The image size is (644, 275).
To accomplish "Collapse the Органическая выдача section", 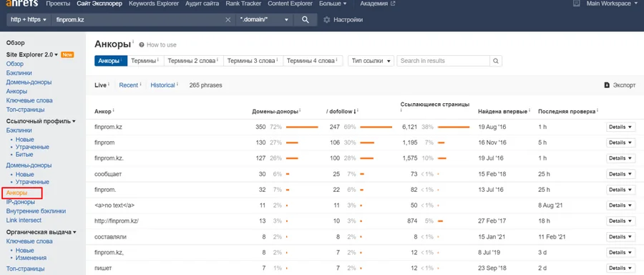I will (41, 232).
